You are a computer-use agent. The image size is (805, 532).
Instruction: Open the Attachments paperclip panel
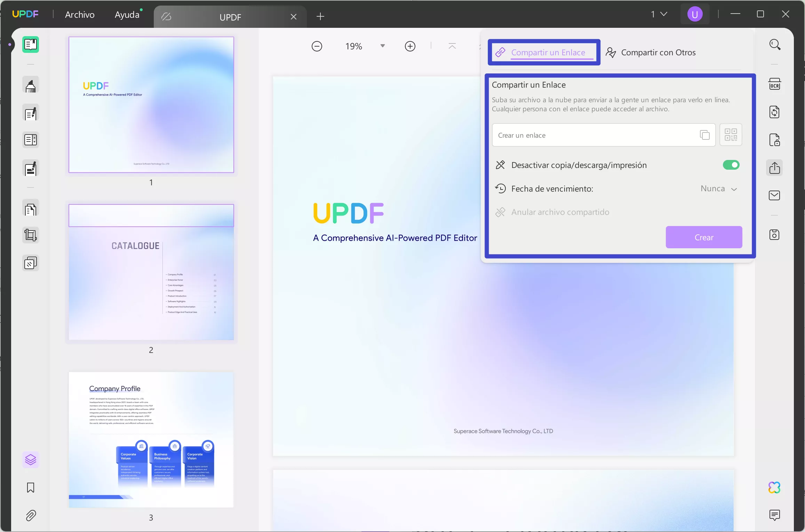click(31, 515)
